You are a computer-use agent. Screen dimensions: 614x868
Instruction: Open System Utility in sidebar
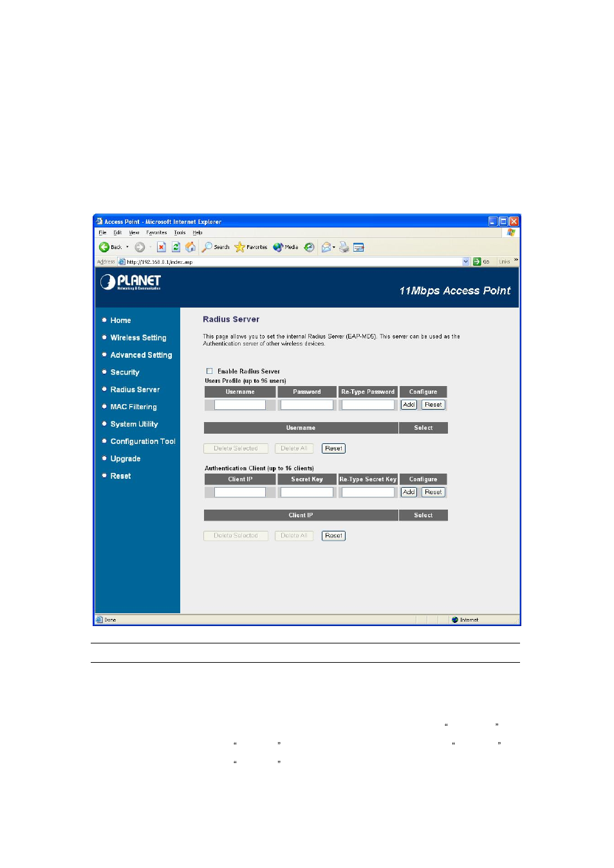click(x=134, y=425)
